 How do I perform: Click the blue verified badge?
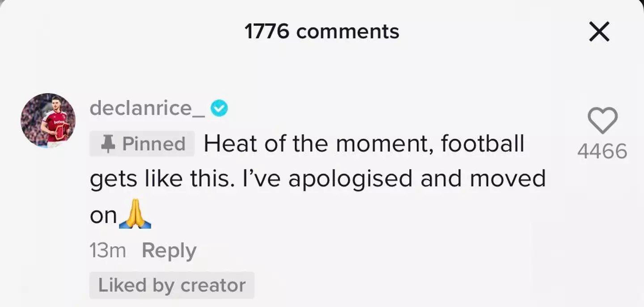219,108
